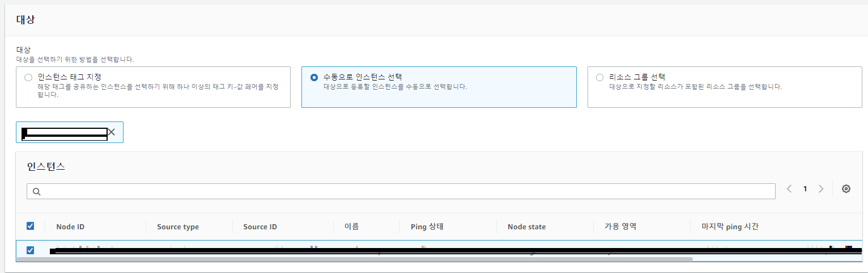Click the Ping 상태 column header
This screenshot has height=273, width=868.
(427, 226)
